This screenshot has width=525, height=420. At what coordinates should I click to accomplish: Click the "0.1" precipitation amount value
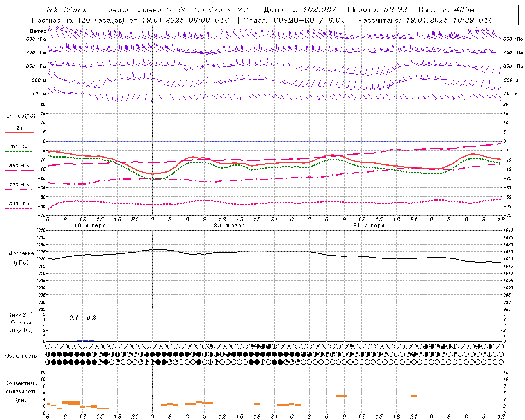pyautogui.click(x=73, y=317)
